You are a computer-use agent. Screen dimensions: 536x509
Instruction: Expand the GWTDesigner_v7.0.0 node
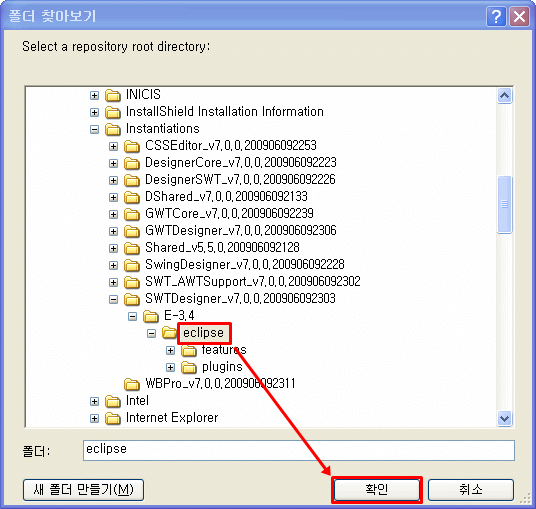tap(113, 231)
